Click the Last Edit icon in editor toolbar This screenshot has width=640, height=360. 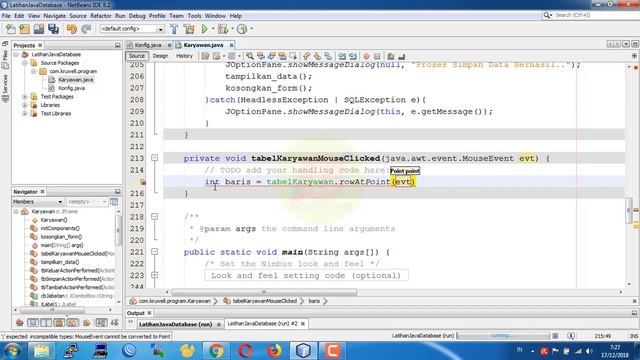click(x=205, y=56)
